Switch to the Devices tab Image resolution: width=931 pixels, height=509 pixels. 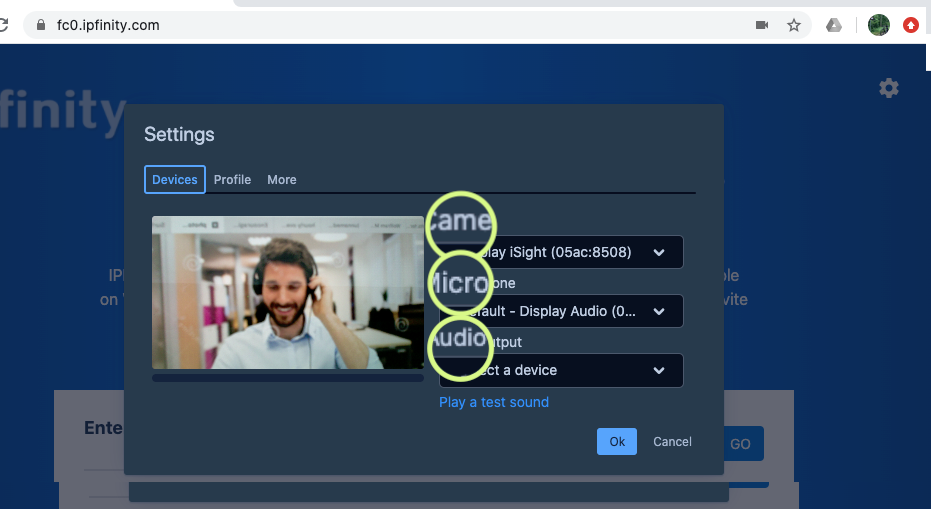(x=175, y=179)
